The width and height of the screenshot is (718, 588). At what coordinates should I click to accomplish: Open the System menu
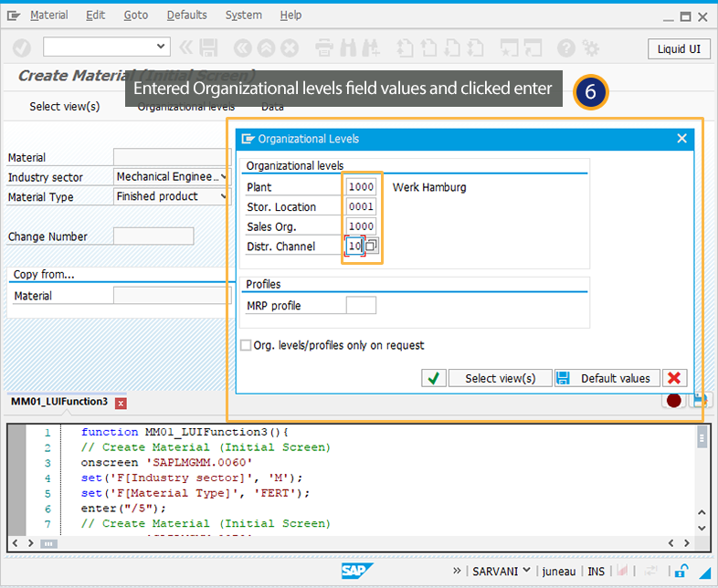pos(243,16)
